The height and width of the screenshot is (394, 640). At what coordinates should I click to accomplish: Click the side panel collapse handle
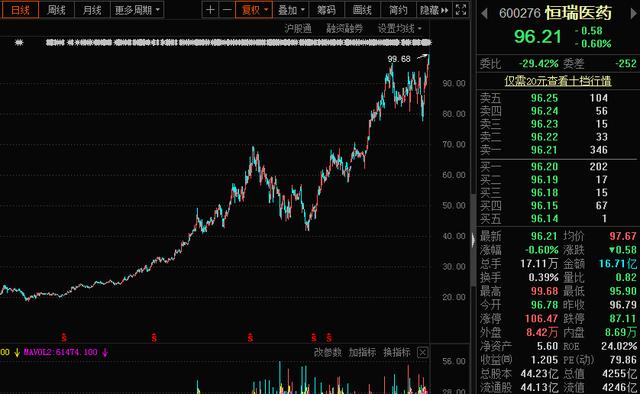(x=473, y=240)
